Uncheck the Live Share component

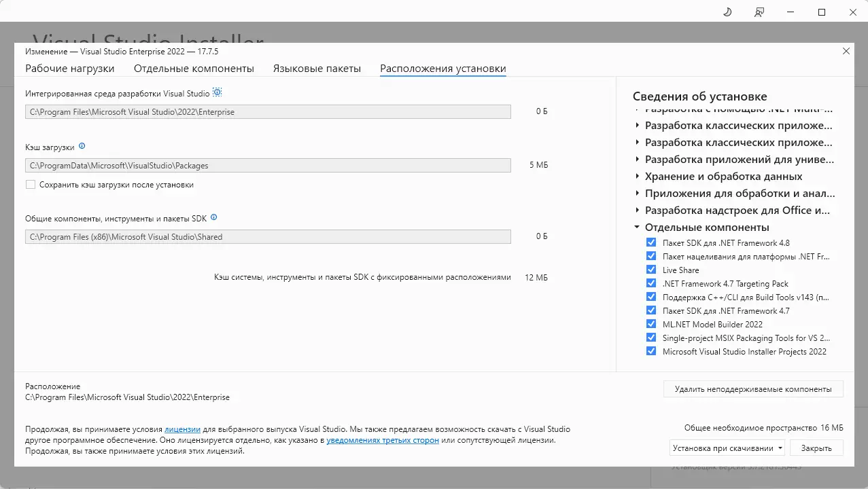tap(651, 270)
